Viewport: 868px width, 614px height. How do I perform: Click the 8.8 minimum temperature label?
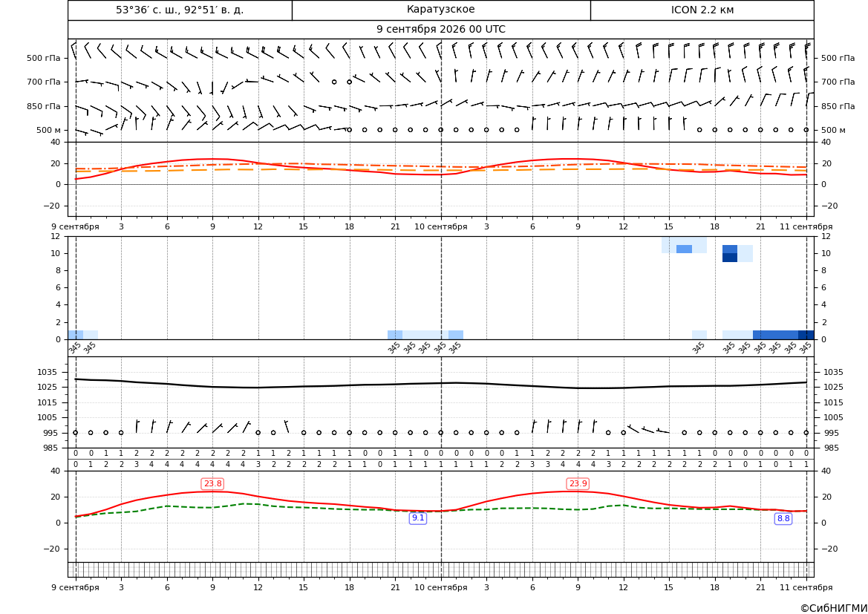783,519
